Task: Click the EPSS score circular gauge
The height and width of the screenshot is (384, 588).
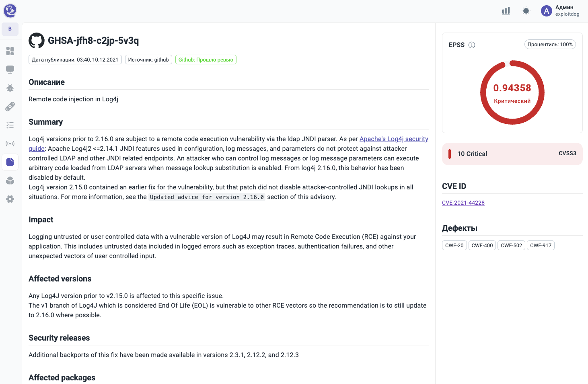Action: (512, 92)
